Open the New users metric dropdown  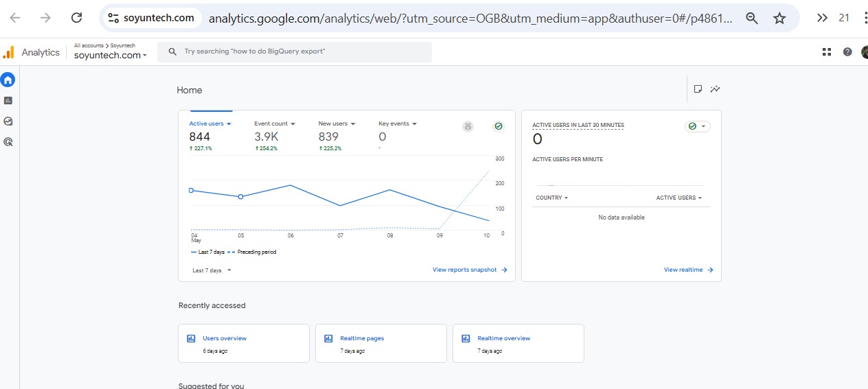click(337, 123)
